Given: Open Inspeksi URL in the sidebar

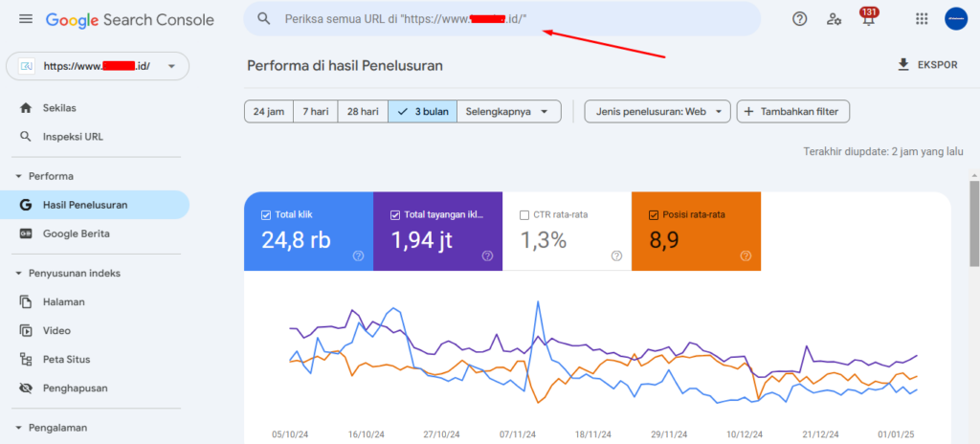Looking at the screenshot, I should (x=95, y=136).
